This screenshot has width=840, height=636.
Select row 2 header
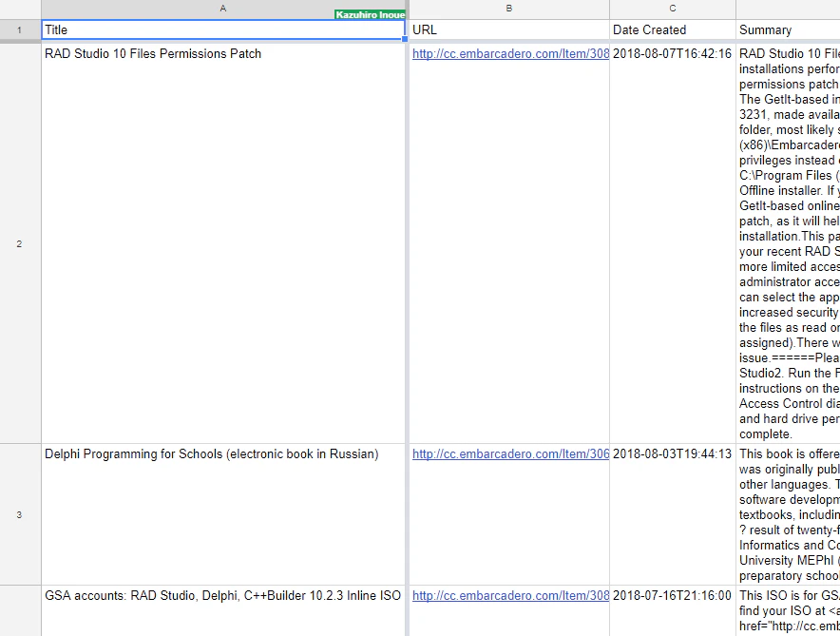point(20,243)
